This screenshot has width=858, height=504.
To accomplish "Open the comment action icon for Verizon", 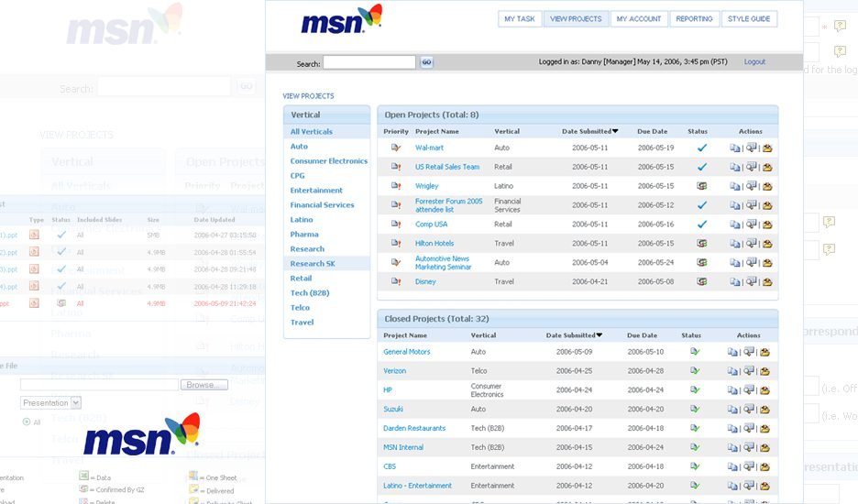I will [749, 370].
